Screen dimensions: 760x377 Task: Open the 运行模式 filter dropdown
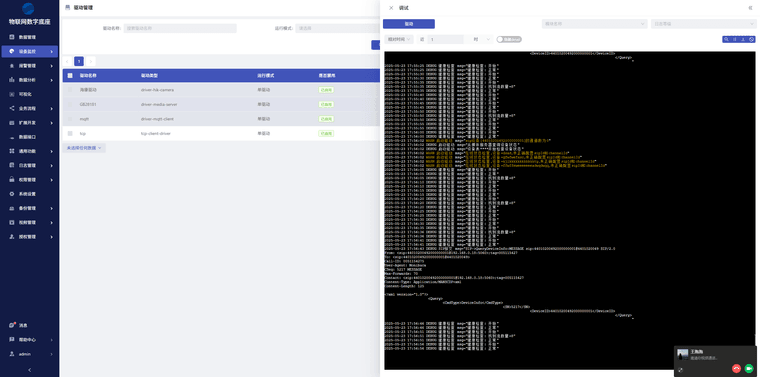[338, 29]
